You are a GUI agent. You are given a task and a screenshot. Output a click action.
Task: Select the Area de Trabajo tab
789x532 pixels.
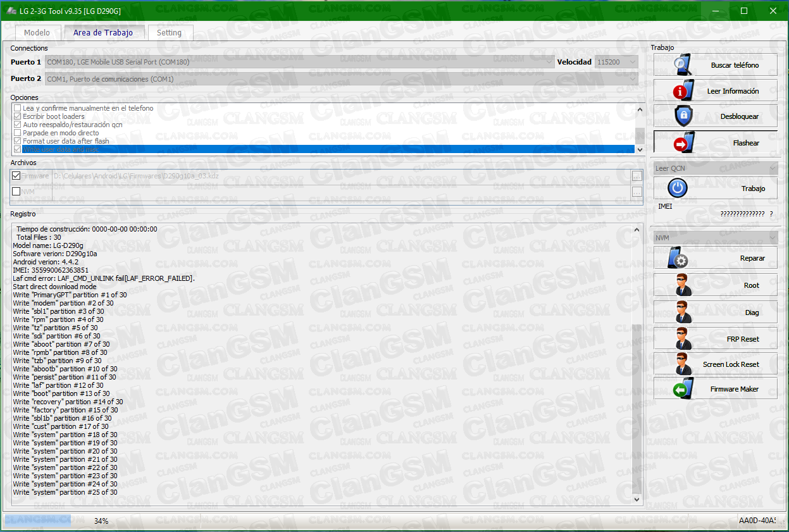pos(103,33)
